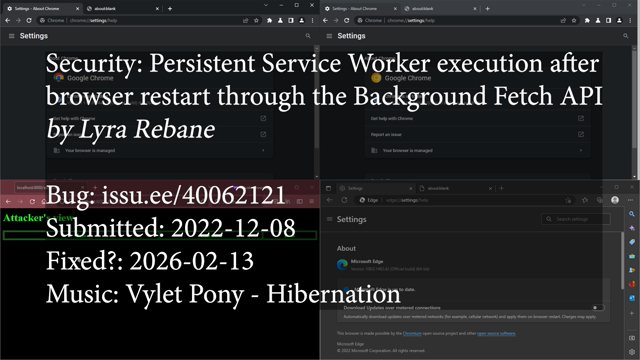Image resolution: width=640 pixels, height=360 pixels.
Task: Bookmark page with star in top-right Chrome window
Action: point(573,20)
